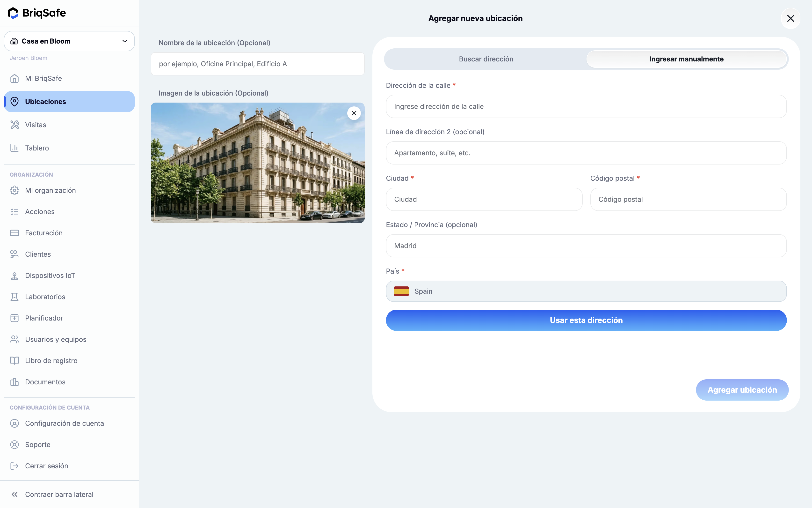
Task: Click the Configuración de cuenta user icon
Action: pos(14,423)
